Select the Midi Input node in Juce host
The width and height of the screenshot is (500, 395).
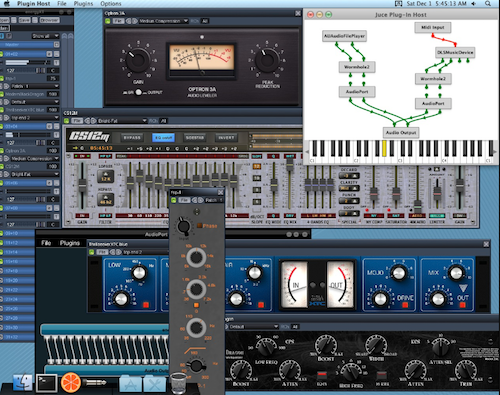click(x=433, y=28)
